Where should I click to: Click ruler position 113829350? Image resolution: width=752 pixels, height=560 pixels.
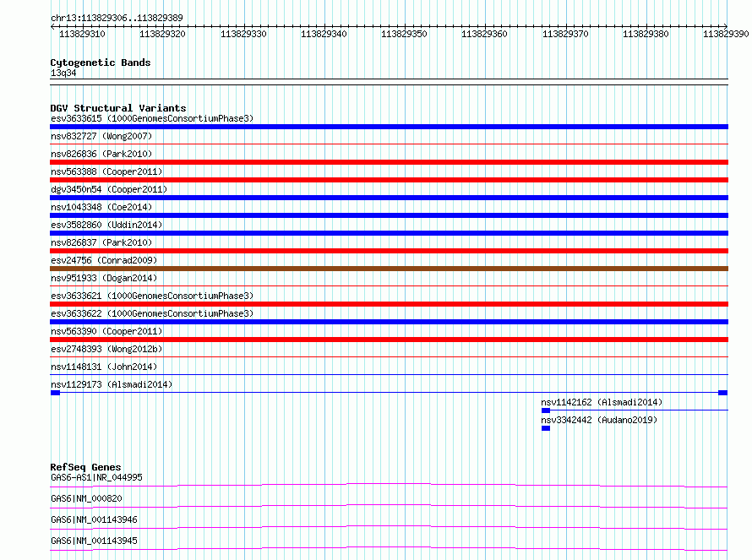point(404,34)
